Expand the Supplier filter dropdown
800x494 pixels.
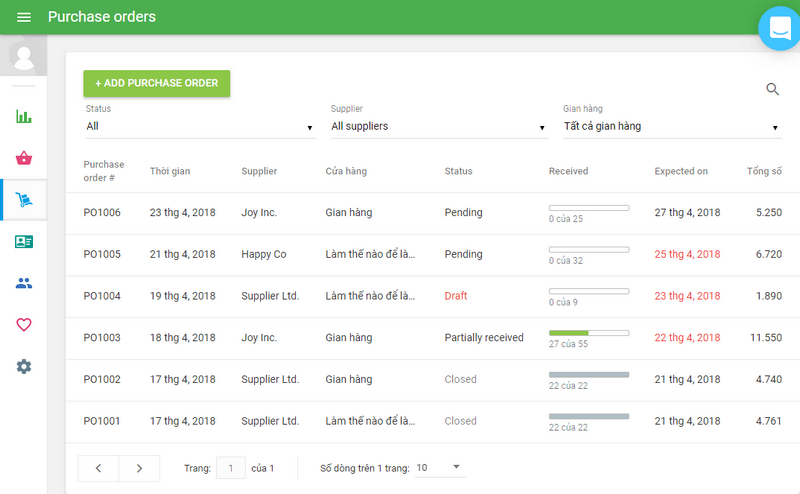(439, 127)
